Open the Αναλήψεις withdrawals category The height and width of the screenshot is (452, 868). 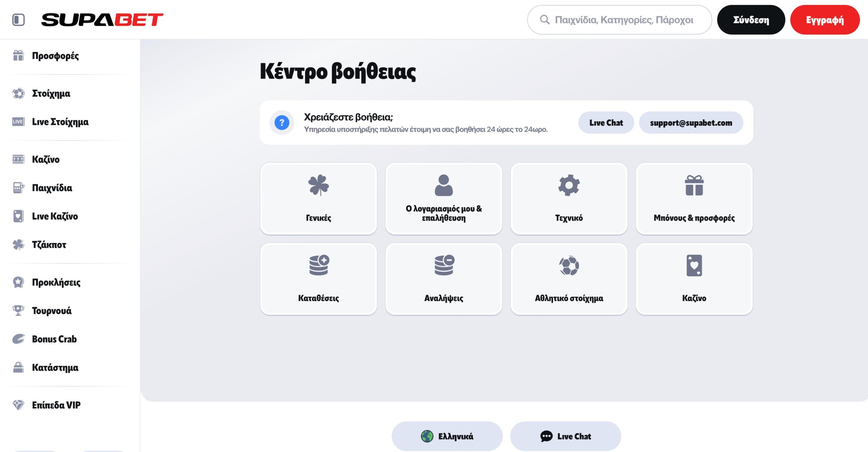(x=443, y=279)
